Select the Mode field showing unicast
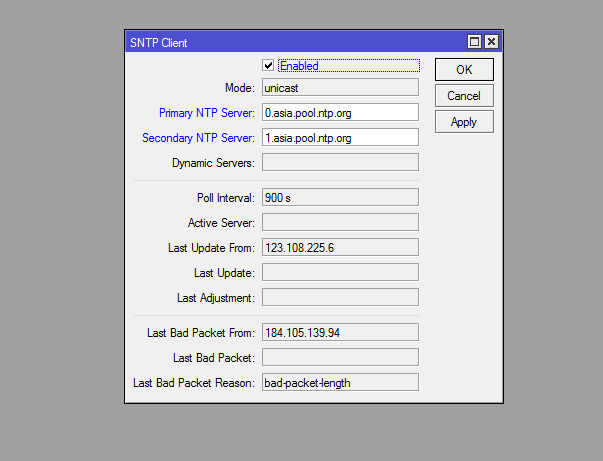 point(340,88)
